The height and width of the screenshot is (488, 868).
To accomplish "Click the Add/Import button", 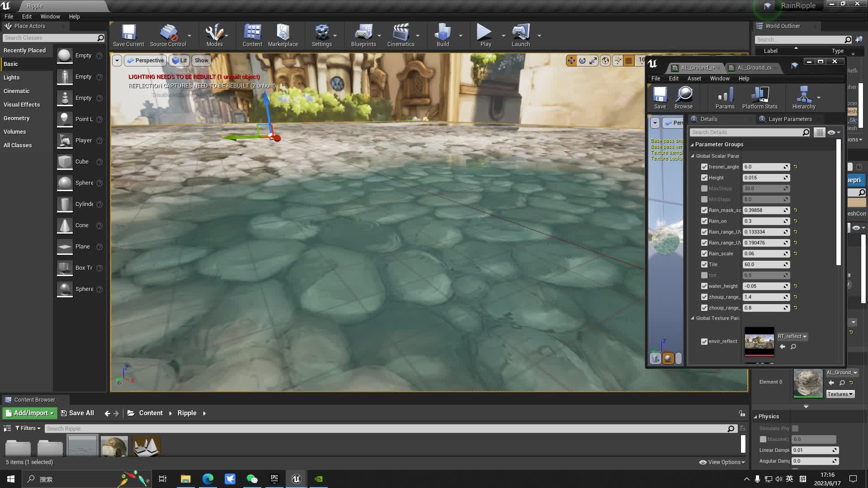I will (29, 413).
